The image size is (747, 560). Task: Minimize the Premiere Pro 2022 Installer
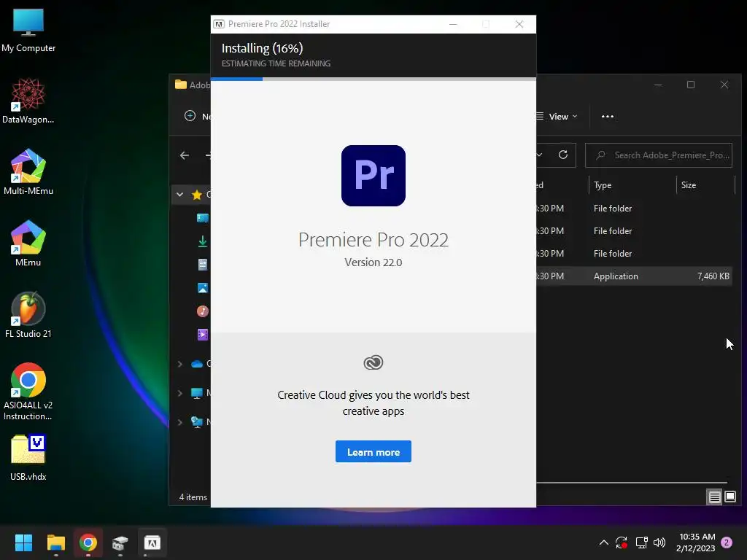(453, 24)
